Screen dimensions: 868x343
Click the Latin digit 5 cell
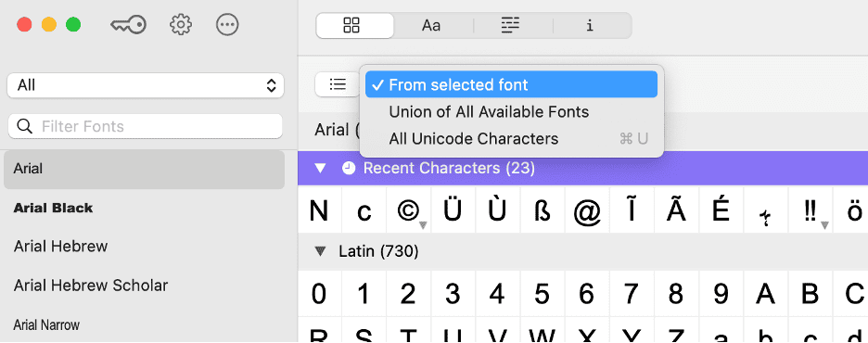[542, 293]
